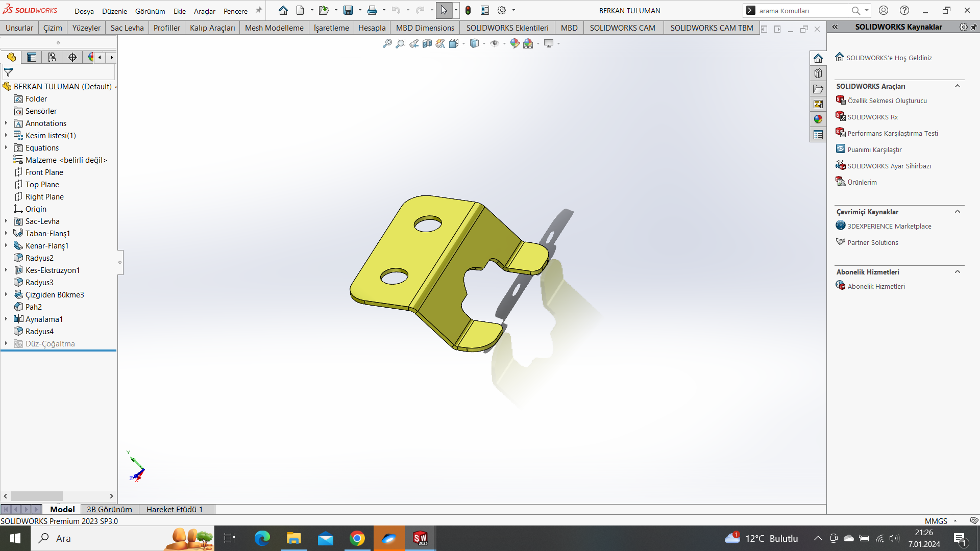Open the Edit Appearance tool
The width and height of the screenshot is (980, 551).
(x=514, y=44)
